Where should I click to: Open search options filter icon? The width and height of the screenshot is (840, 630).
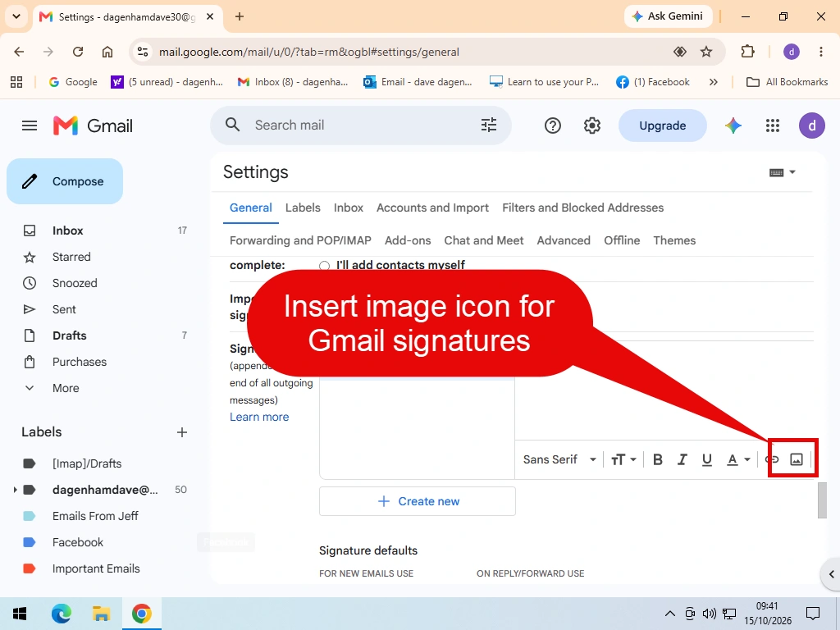pyautogui.click(x=489, y=126)
